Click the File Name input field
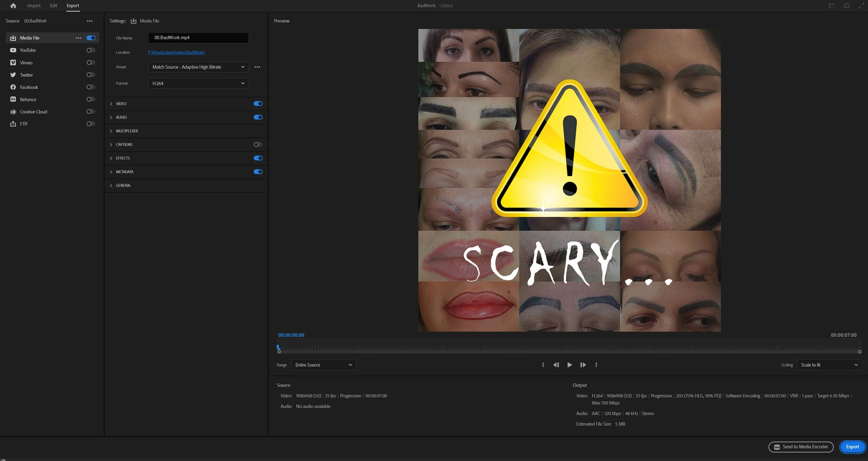868x461 pixels. pyautogui.click(x=198, y=37)
